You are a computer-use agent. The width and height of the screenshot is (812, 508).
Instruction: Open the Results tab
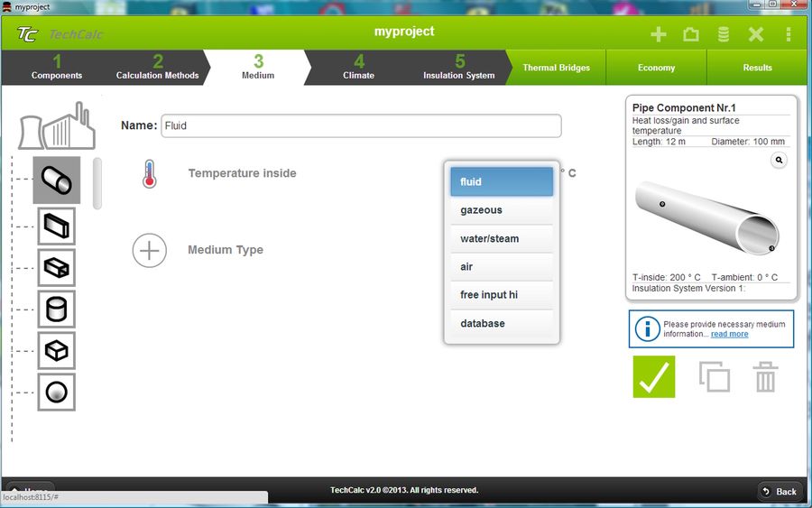pos(757,68)
